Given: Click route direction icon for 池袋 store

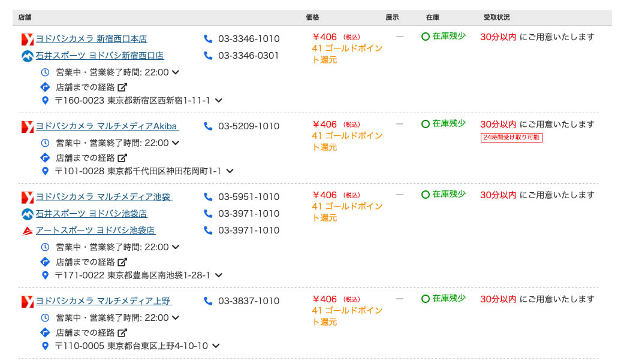Looking at the screenshot, I should [46, 262].
